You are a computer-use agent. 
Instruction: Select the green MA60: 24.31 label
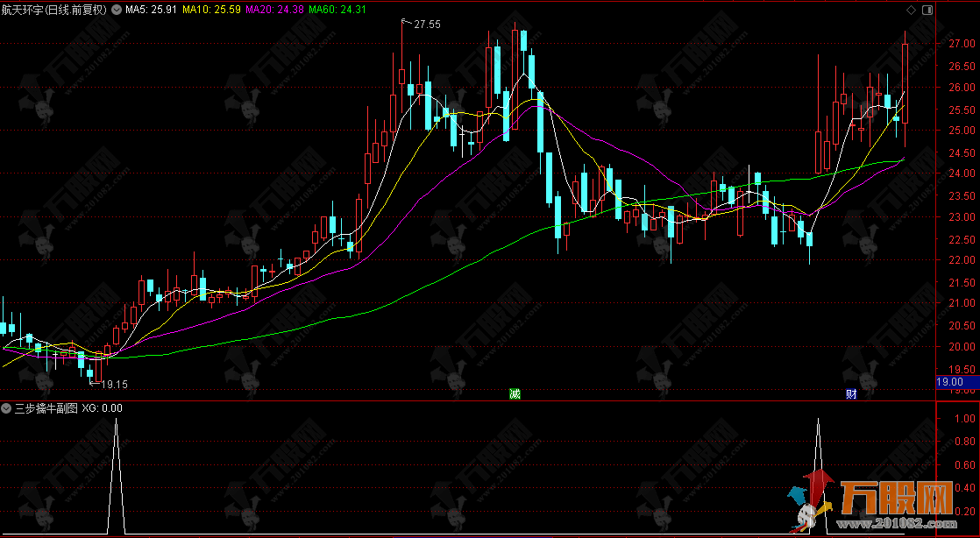click(x=337, y=10)
